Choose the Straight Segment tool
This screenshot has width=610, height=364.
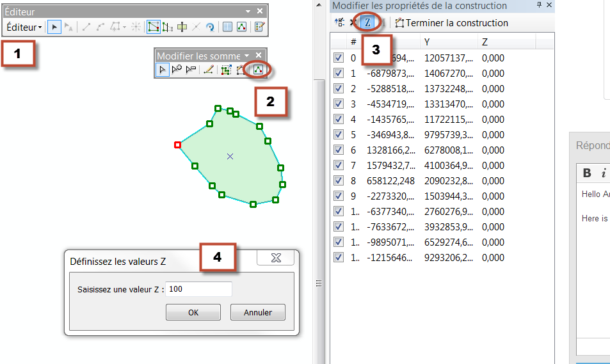[x=86, y=27]
